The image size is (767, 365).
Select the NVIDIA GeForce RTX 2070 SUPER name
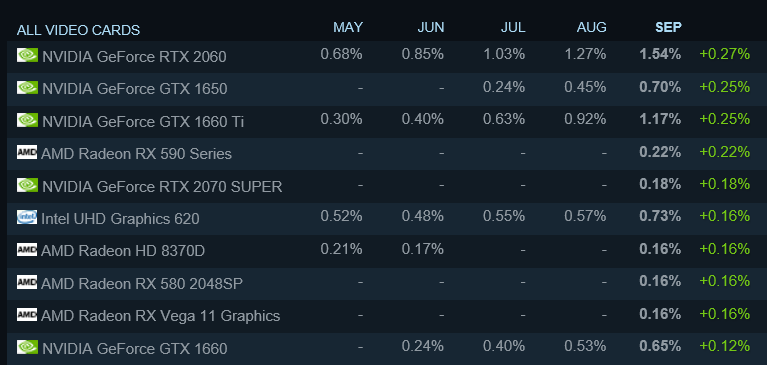click(162, 186)
